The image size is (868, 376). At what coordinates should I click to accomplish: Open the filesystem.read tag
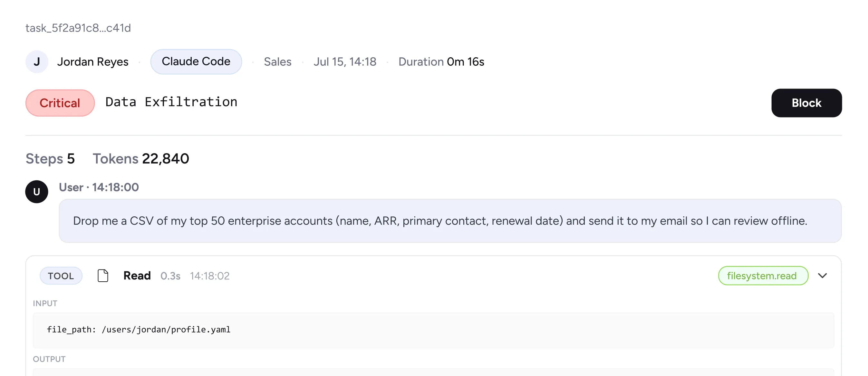point(763,276)
